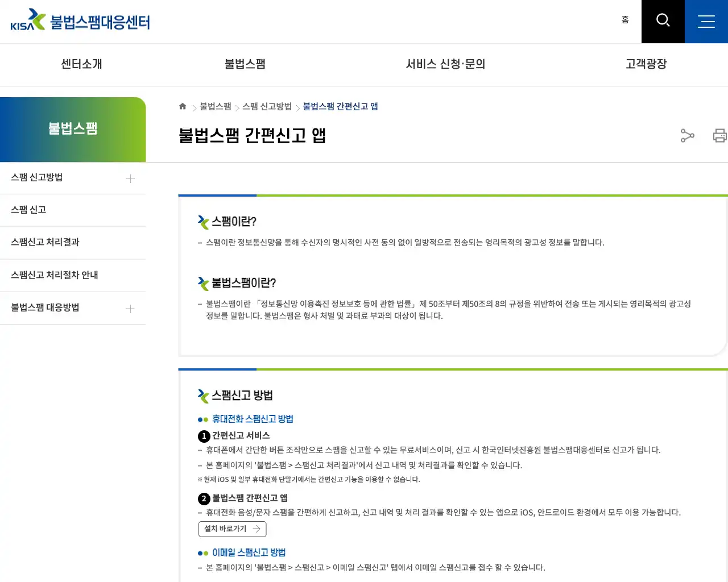Open the hamburger navigation menu

(x=706, y=21)
